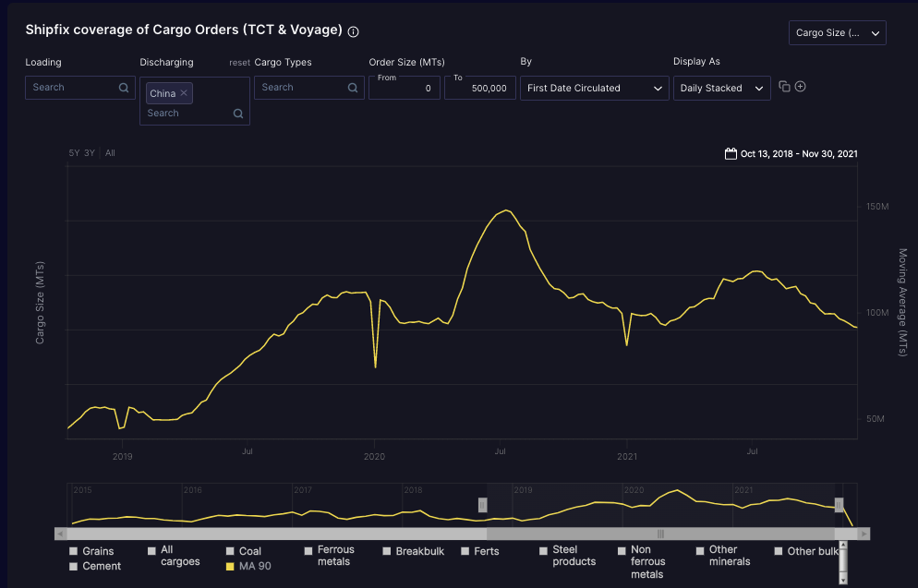Switch to the All time range
The height and width of the screenshot is (588, 918).
click(x=109, y=153)
